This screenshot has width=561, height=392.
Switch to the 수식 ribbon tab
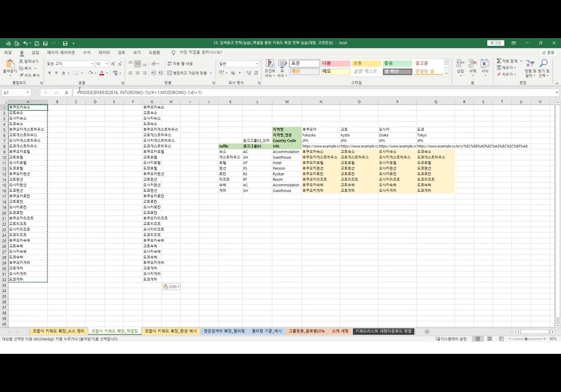click(87, 52)
